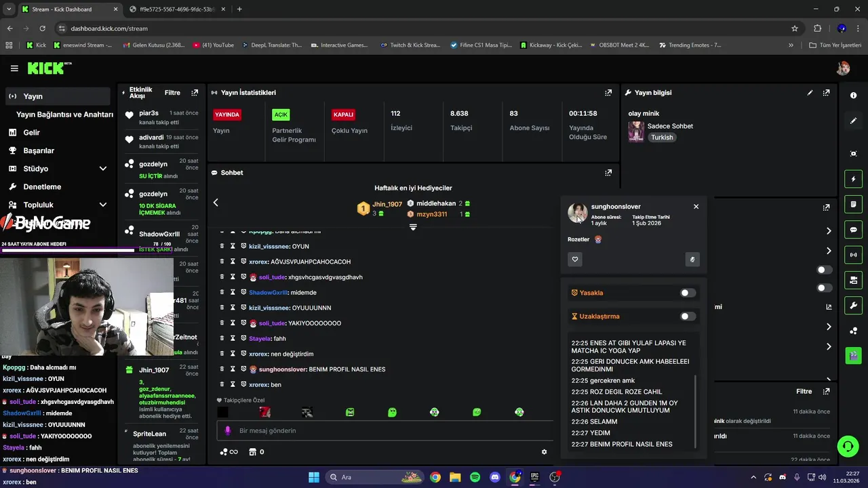Open the user avatar menu in the top right

pos(843,68)
